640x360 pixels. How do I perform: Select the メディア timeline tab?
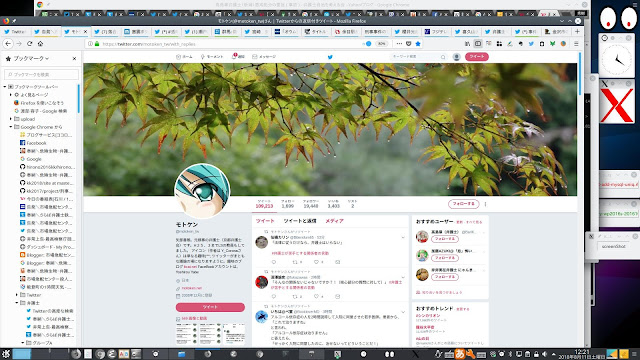[x=334, y=221]
